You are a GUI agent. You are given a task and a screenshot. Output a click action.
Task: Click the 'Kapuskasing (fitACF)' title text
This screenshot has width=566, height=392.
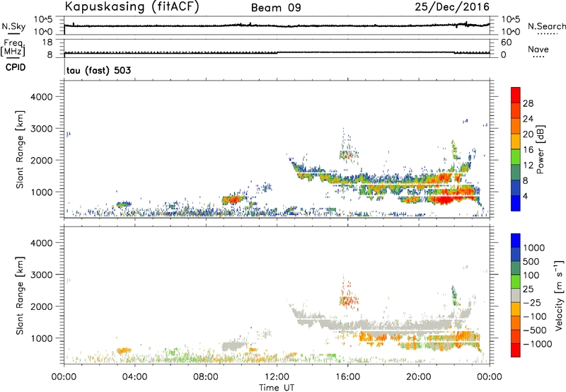tap(132, 6)
